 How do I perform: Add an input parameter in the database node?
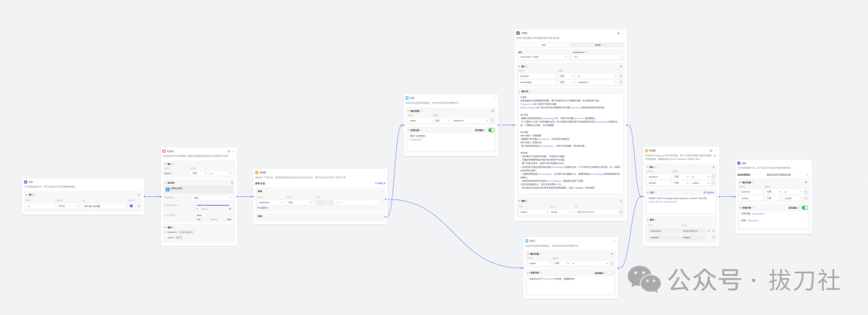pos(714,166)
